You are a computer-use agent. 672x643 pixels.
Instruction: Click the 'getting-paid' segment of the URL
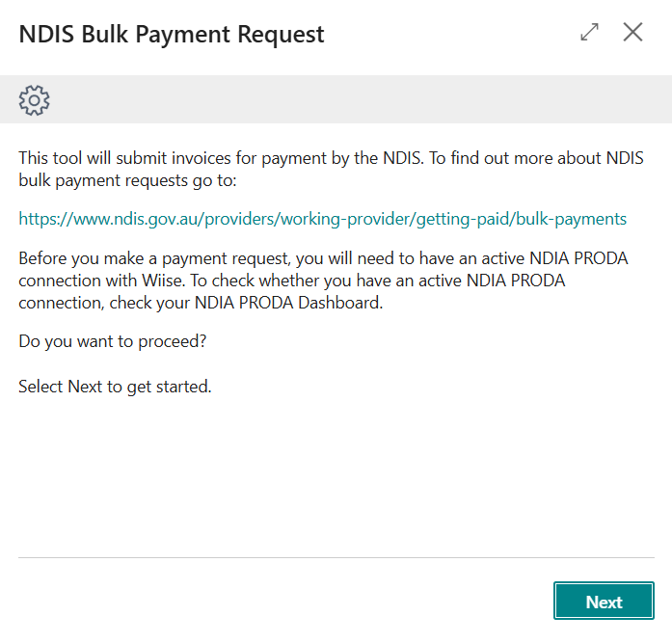coord(463,219)
